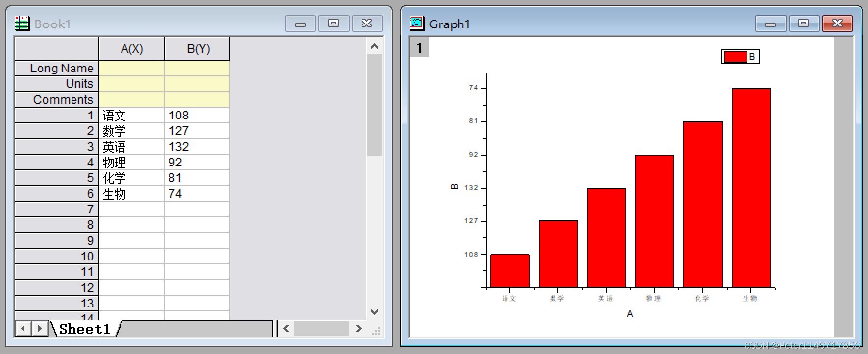The width and height of the screenshot is (868, 354).
Task: Click the Long Name row label
Action: [57, 68]
